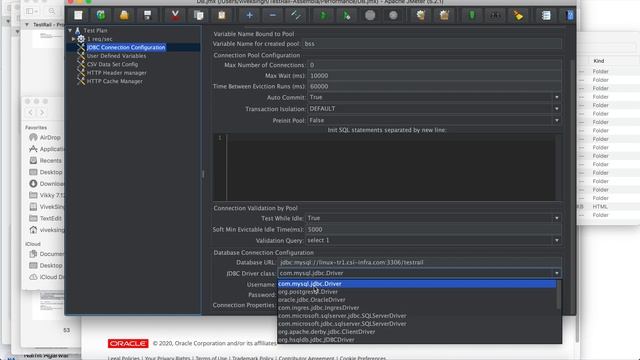Click the Finder back navigation arrow

point(31,112)
